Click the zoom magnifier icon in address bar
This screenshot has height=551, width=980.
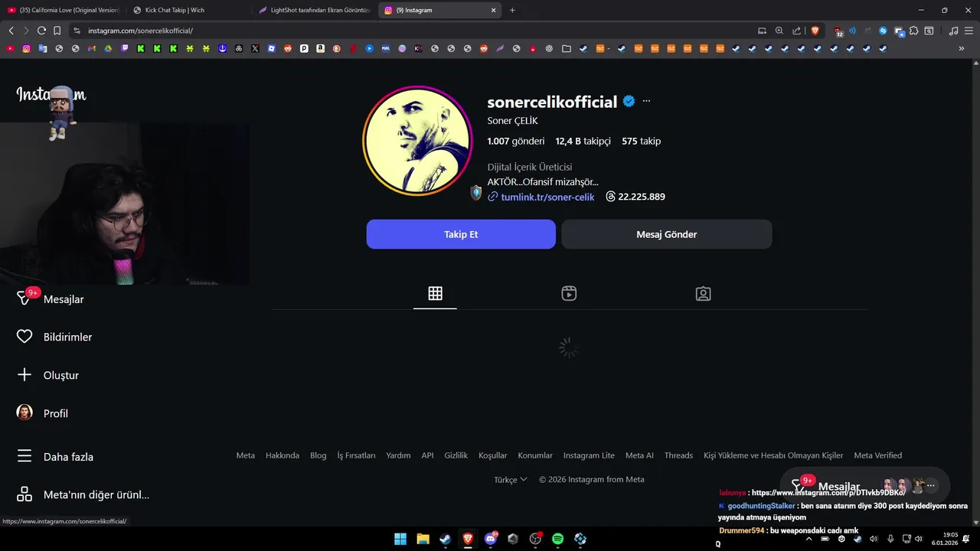pos(779,31)
